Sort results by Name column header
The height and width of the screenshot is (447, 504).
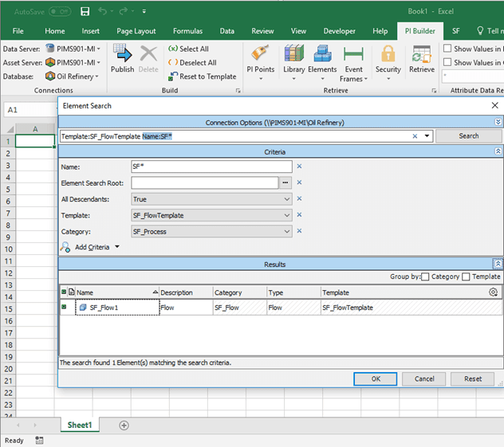117,292
